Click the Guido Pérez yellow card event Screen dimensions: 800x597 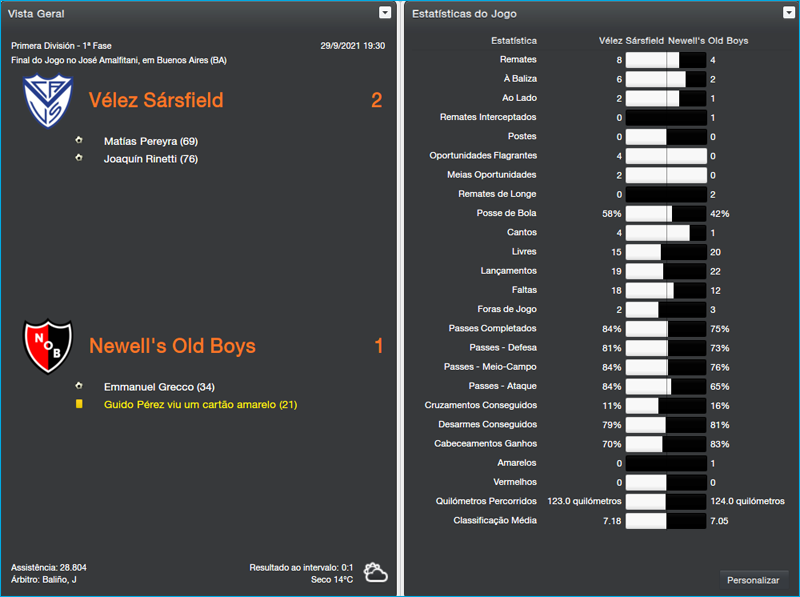(200, 405)
